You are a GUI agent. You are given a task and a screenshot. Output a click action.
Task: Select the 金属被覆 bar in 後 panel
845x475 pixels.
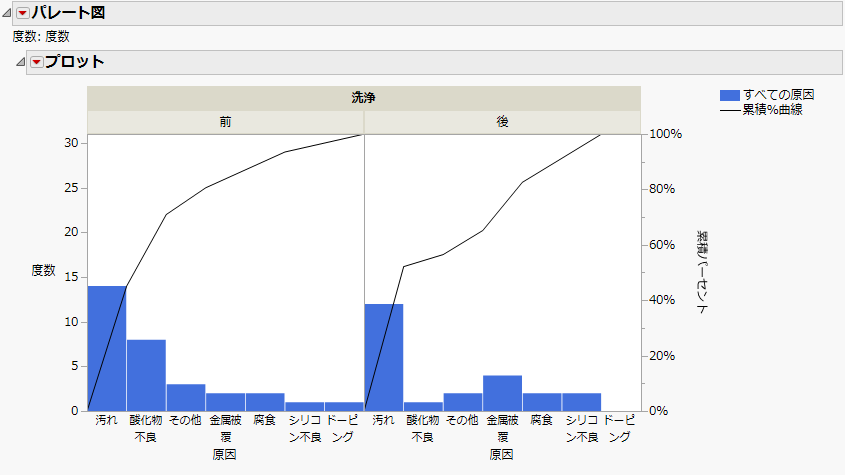coord(502,393)
